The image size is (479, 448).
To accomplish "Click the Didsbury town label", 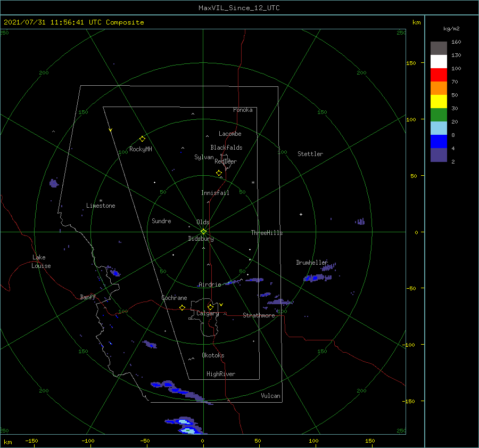I will (x=201, y=239).
